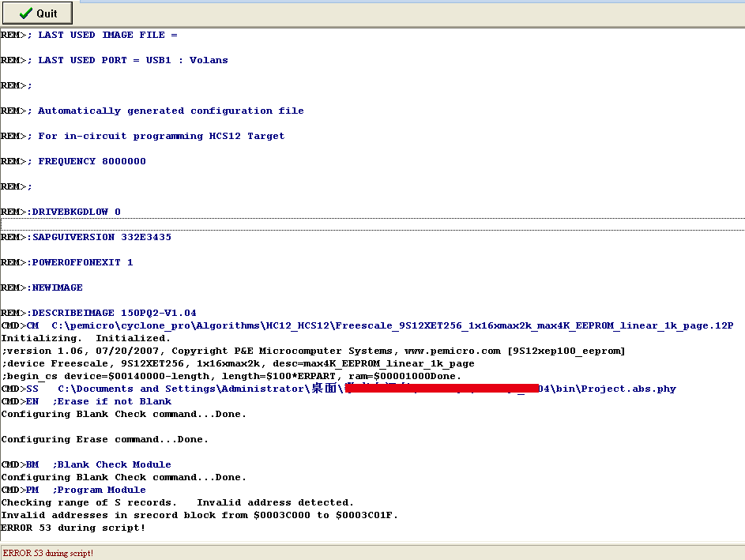The image size is (745, 560).
Task: Select 'CMD>BM ;Blank Check Module' line
Action: (86, 464)
